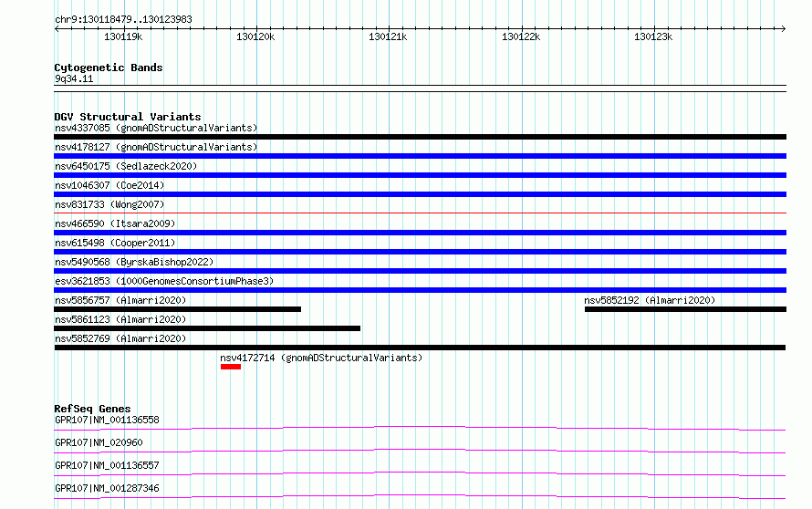
Task: Open the DGV Structural Variants track title
Action: [128, 117]
